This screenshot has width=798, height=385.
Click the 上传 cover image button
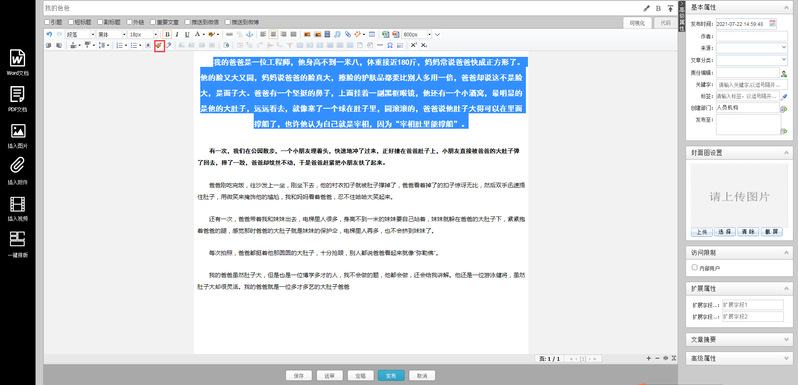pyautogui.click(x=701, y=232)
